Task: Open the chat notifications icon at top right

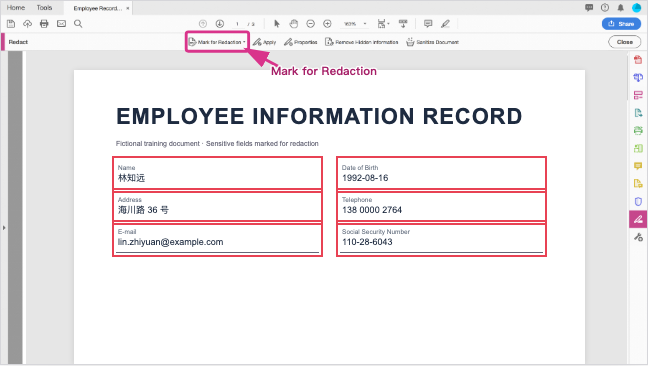Action: tap(589, 8)
